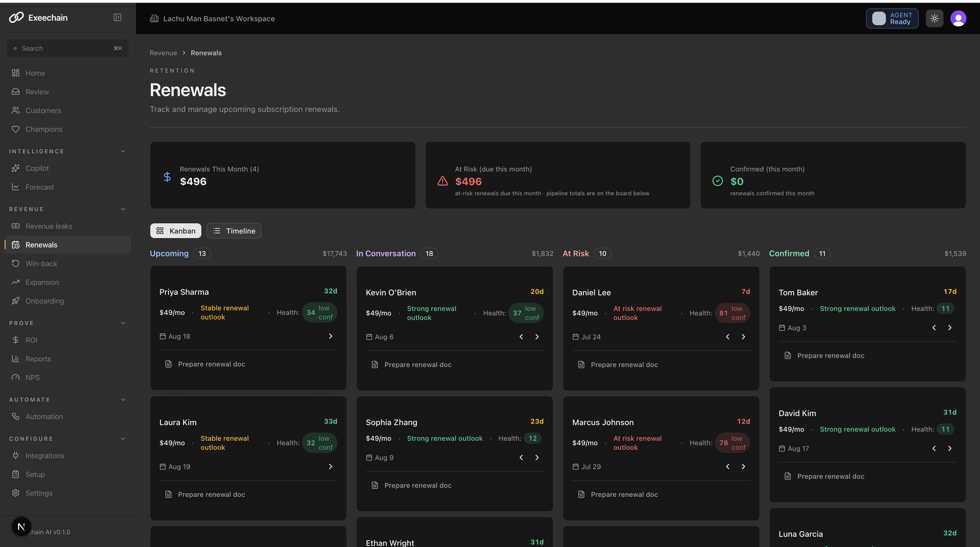Switch to Timeline view

point(234,231)
